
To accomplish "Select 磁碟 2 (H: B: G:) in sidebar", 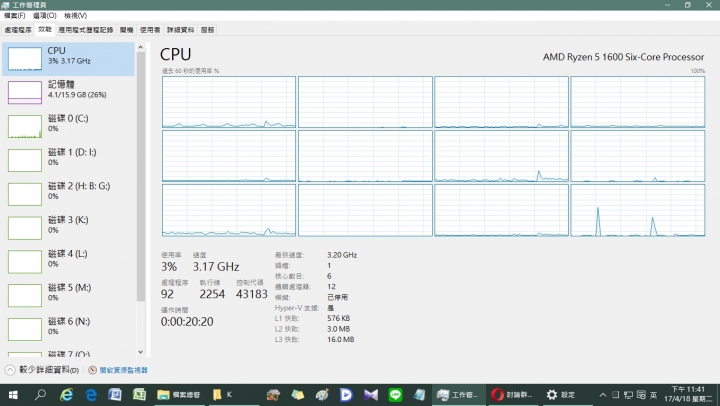I will (x=68, y=194).
